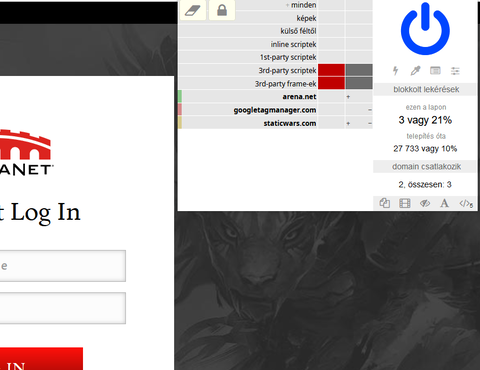480x370 pixels.
Task: Open the eyedropper element picker
Action: 415,71
